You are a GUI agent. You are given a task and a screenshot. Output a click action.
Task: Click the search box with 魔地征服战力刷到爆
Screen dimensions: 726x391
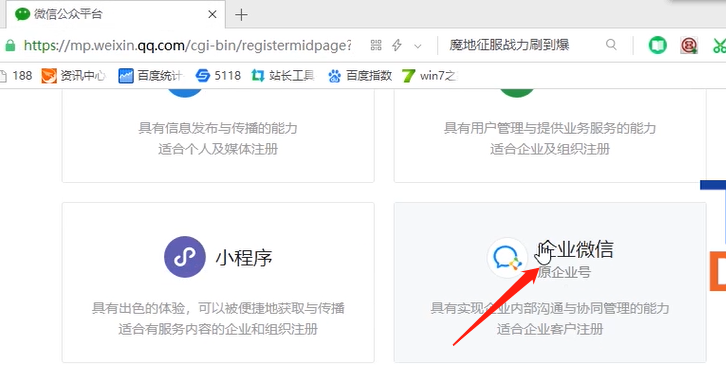point(509,45)
